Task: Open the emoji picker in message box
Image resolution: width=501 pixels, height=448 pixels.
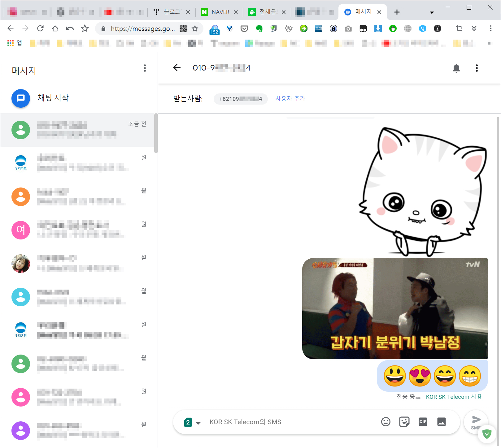Action: [x=386, y=422]
